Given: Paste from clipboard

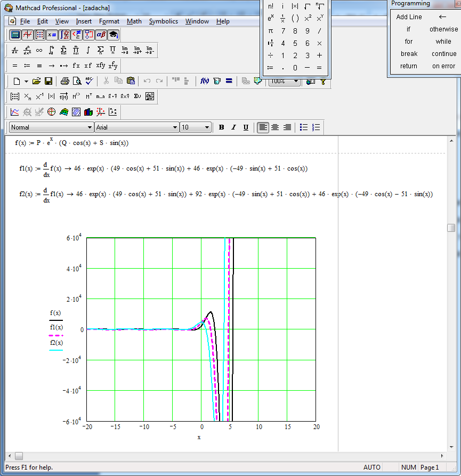Looking at the screenshot, I should pos(131,80).
